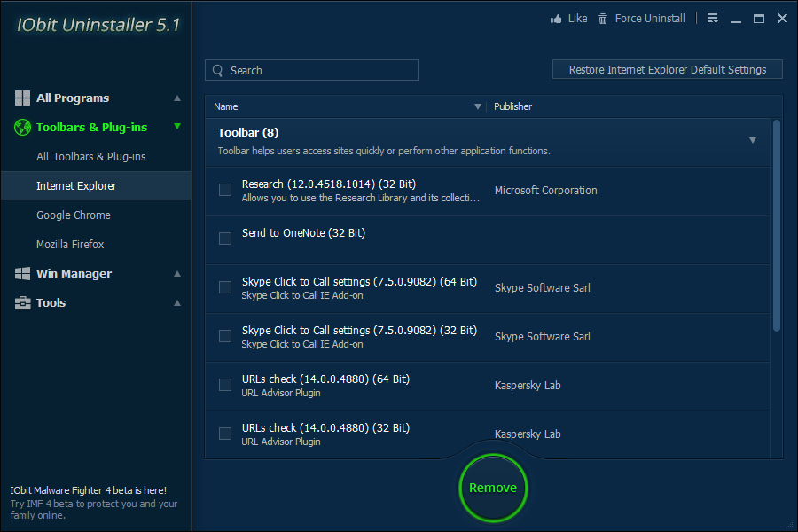Select Mozilla Firefox in sidebar

(70, 245)
